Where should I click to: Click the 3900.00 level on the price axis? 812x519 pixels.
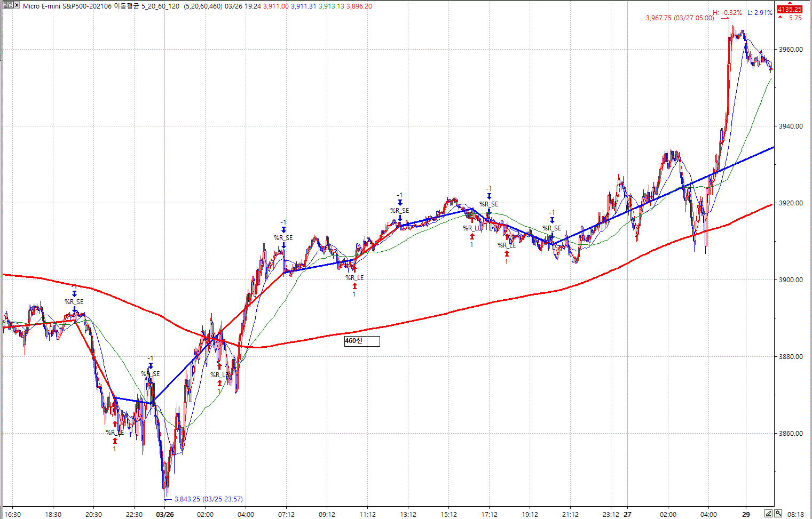pos(791,280)
